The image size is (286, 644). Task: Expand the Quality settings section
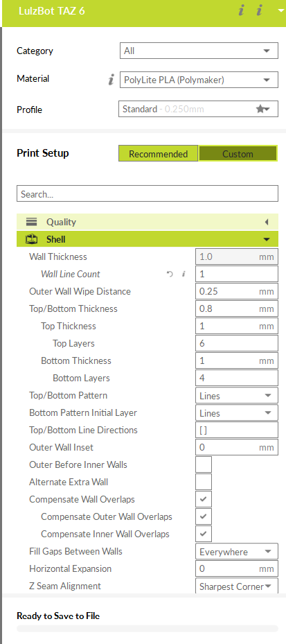point(148,223)
